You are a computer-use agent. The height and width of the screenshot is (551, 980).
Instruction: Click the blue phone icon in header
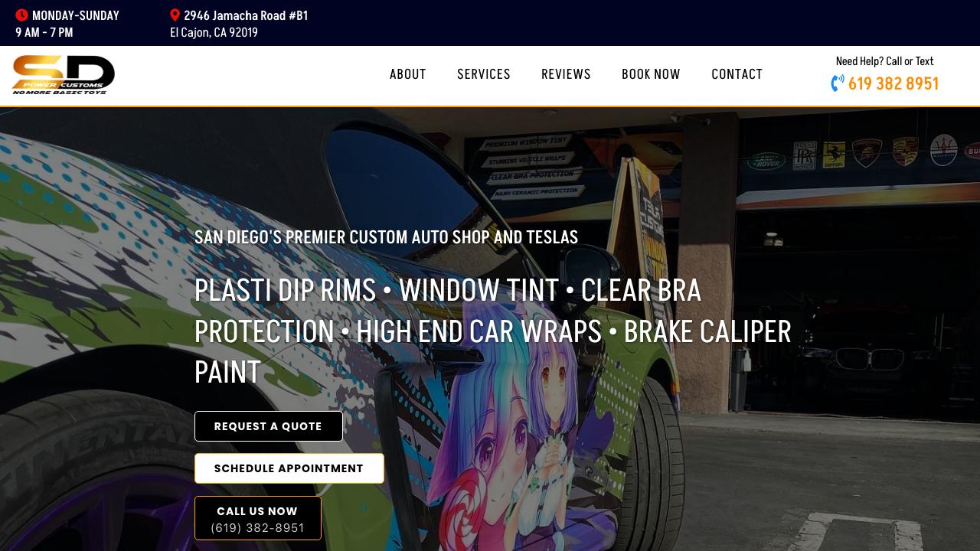coord(838,83)
